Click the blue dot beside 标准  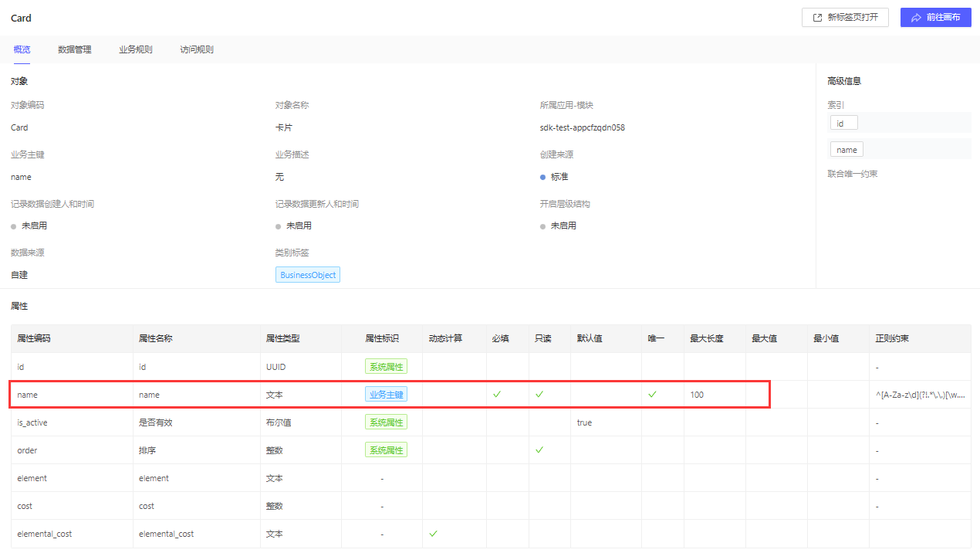(x=543, y=177)
